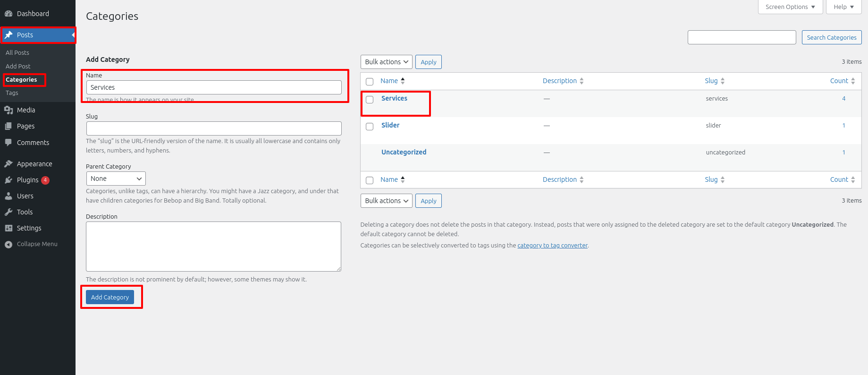Collapse the admin sidebar menu
This screenshot has width=868, height=375.
tap(37, 244)
